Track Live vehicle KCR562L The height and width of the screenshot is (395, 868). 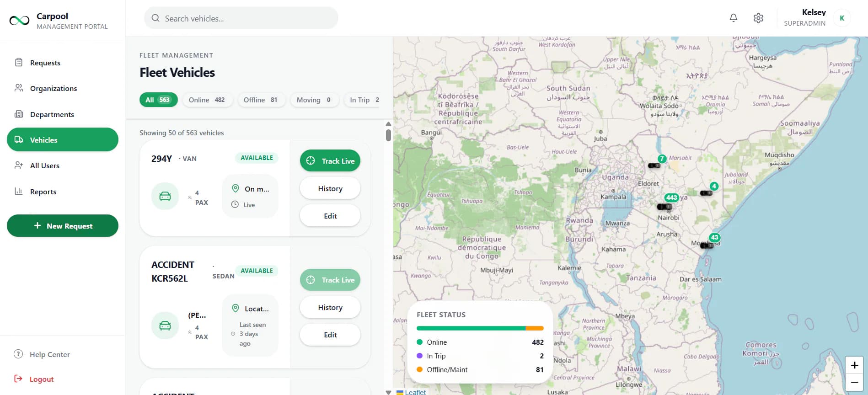(x=330, y=280)
